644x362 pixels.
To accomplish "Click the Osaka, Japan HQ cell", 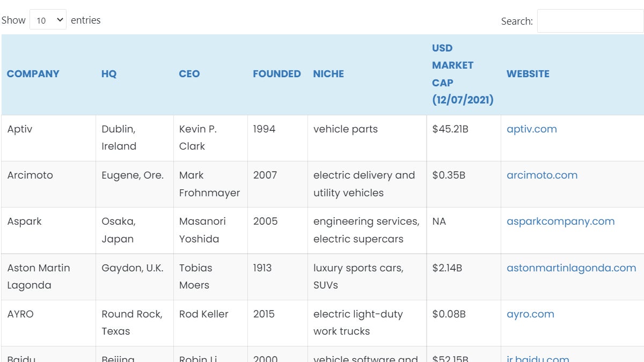I will pyautogui.click(x=135, y=230).
